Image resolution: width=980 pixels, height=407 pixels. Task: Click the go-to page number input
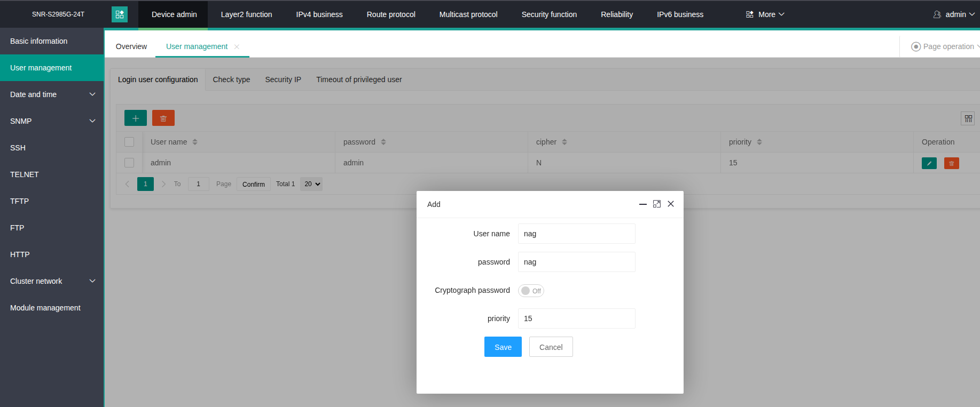[199, 184]
